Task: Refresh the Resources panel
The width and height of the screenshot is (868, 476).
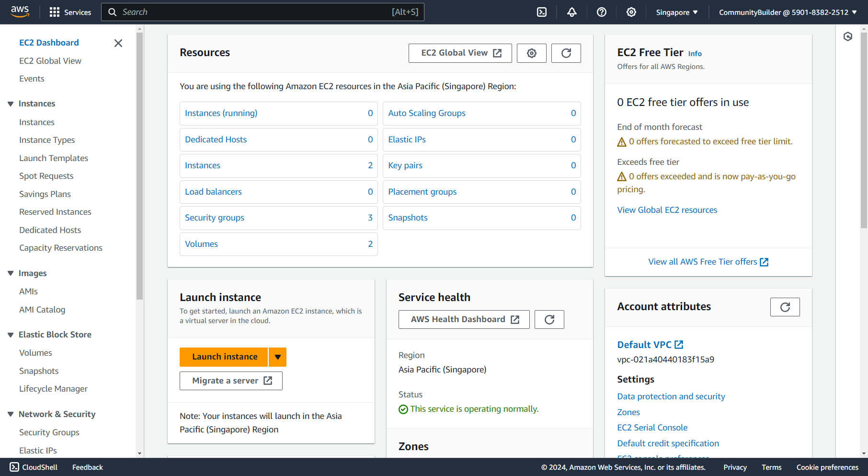Action: coord(566,53)
